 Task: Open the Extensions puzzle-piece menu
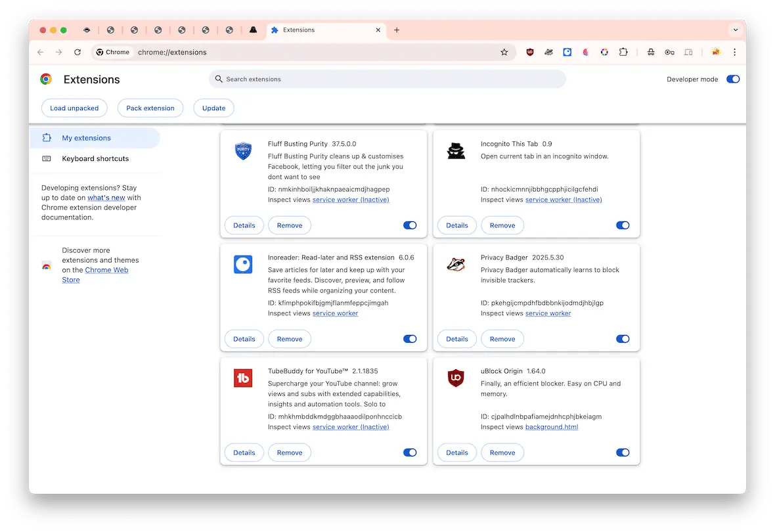623,52
